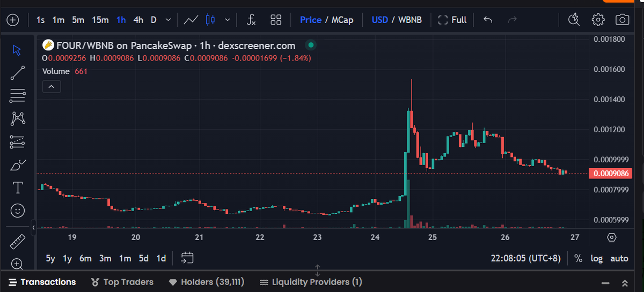This screenshot has height=292, width=644.
Task: Select the brush drawing tool
Action: point(17,164)
